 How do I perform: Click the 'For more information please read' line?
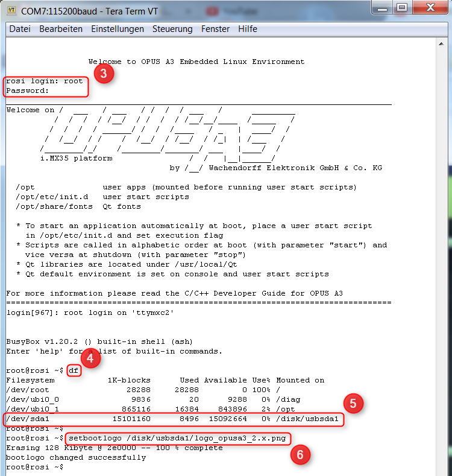174,294
